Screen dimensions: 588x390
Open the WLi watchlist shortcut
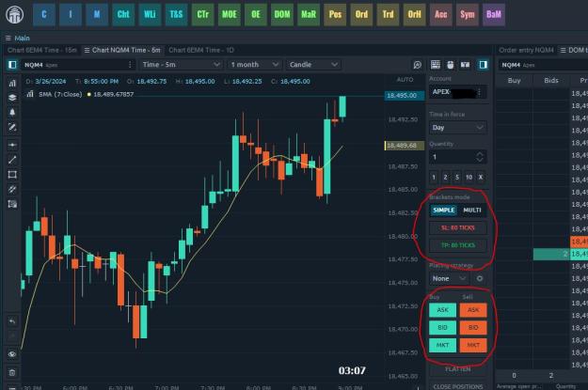(150, 15)
